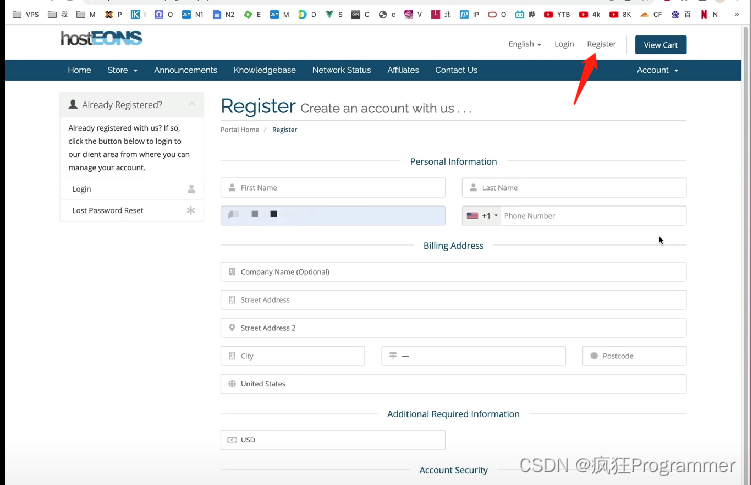This screenshot has height=485, width=751.
Task: Open the English language dropdown
Action: pos(524,44)
